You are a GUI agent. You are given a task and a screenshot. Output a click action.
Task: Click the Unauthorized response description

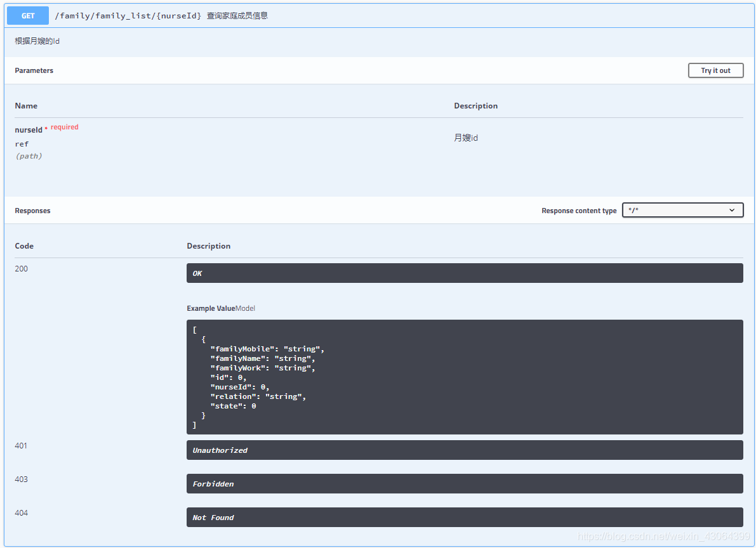(465, 450)
